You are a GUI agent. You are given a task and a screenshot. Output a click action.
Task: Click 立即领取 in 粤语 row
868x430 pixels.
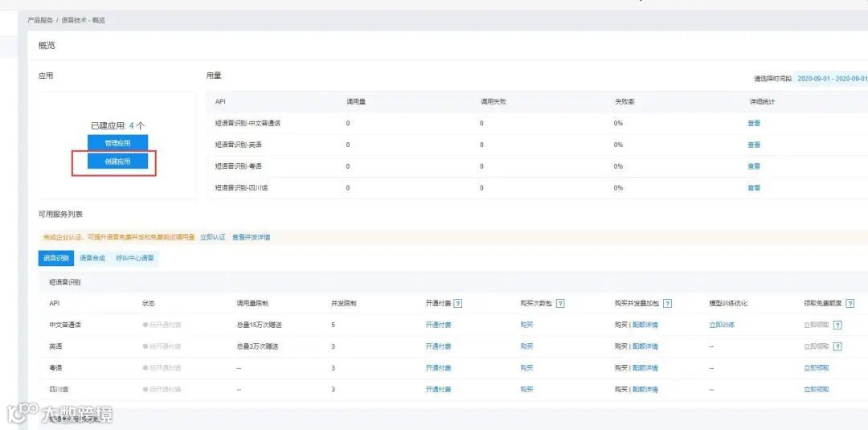click(x=817, y=368)
